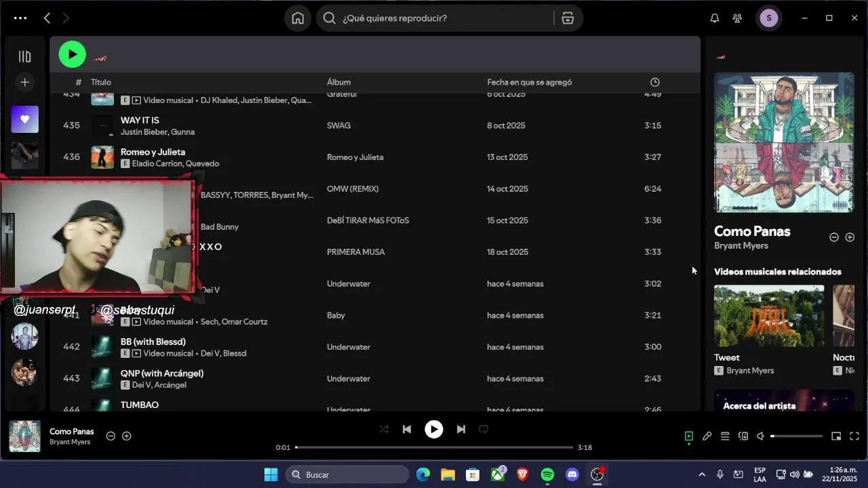Open 'Acerca del artista' card
Screen dimensions: 868x488
point(784,401)
